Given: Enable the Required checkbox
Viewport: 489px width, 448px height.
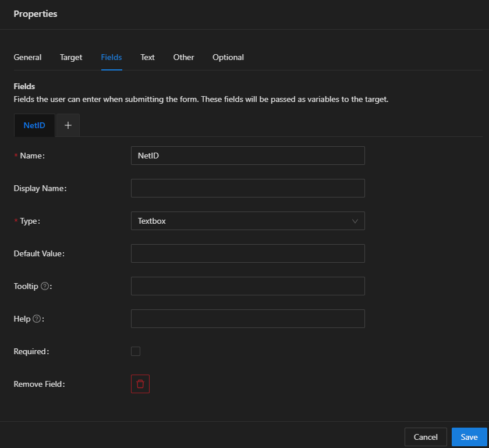Looking at the screenshot, I should (136, 351).
